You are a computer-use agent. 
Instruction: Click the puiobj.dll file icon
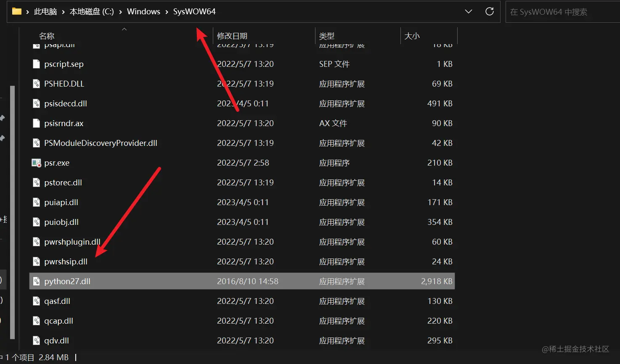tap(37, 222)
